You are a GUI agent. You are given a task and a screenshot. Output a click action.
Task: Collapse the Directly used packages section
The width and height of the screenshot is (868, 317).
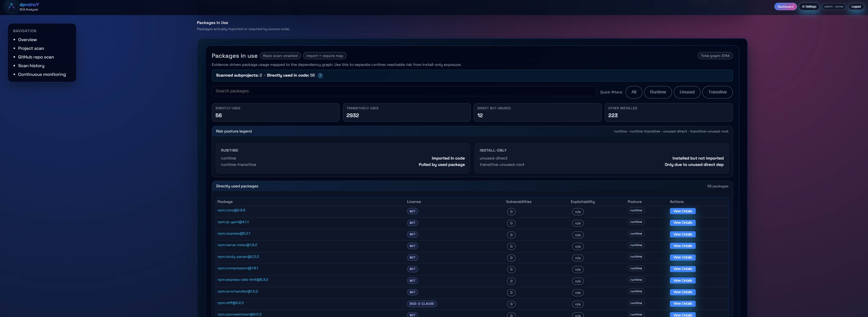237,186
